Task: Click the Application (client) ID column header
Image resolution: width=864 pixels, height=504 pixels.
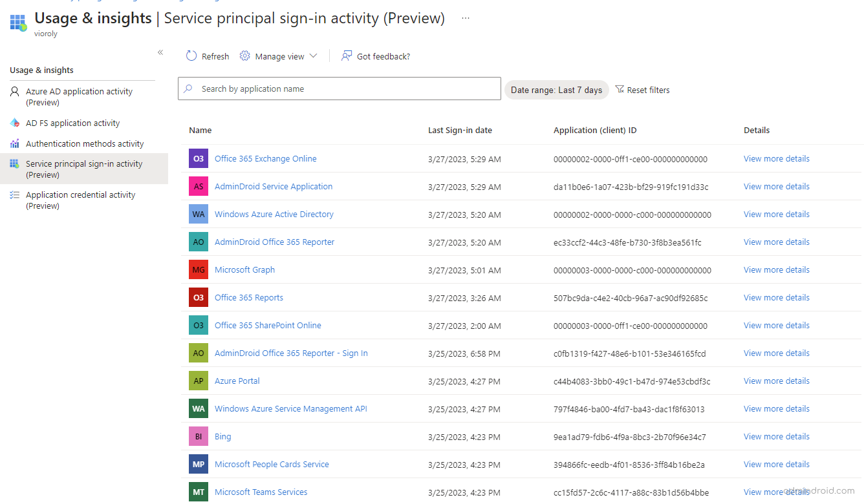Action: click(x=595, y=130)
